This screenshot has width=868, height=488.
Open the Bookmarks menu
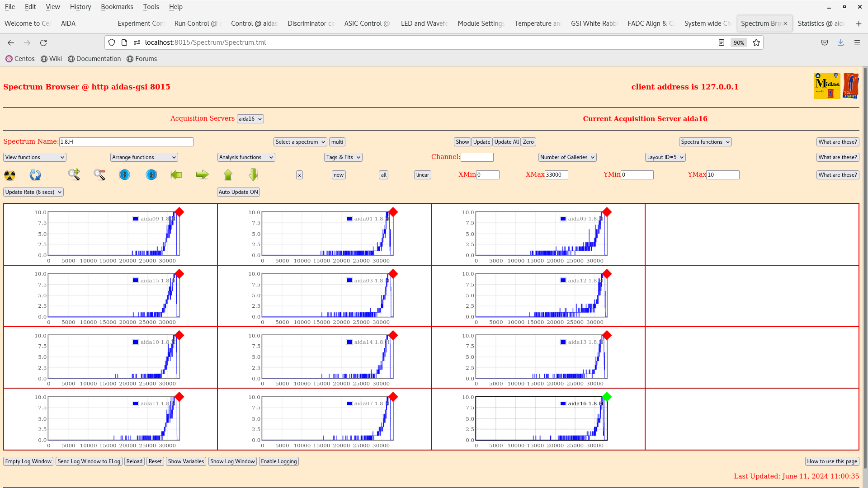coord(117,7)
